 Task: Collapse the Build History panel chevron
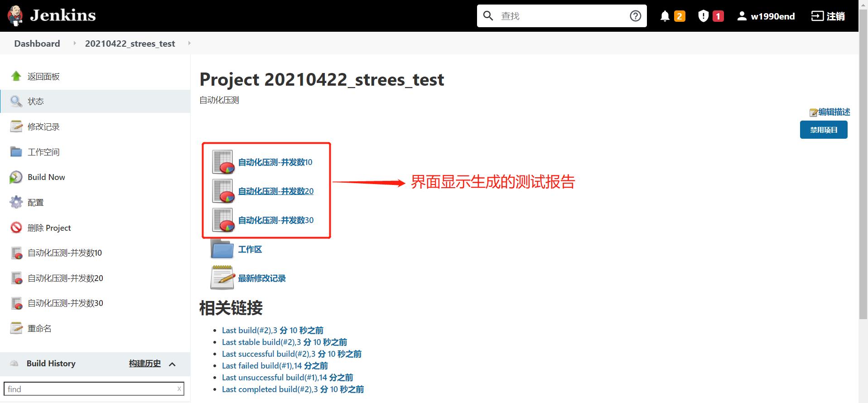click(172, 364)
